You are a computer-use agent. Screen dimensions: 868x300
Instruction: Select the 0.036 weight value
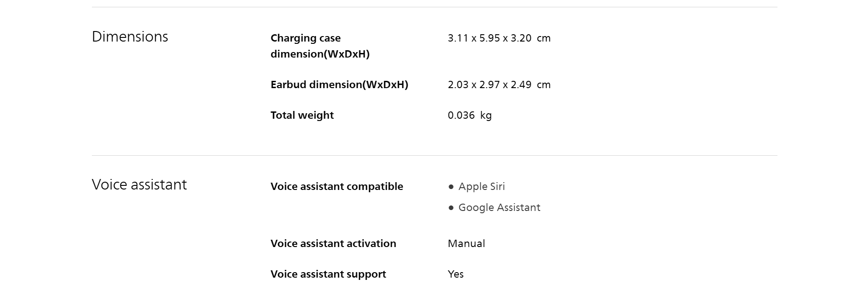[461, 116]
